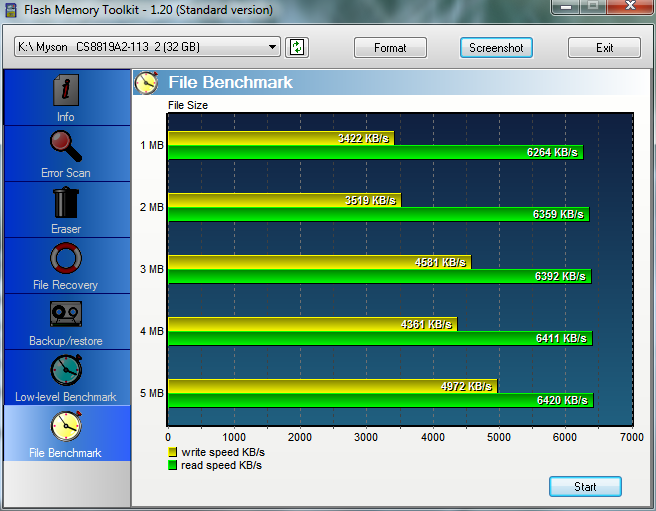Click the 'write speed KB/s' legend text
This screenshot has width=656, height=511.
(x=223, y=452)
